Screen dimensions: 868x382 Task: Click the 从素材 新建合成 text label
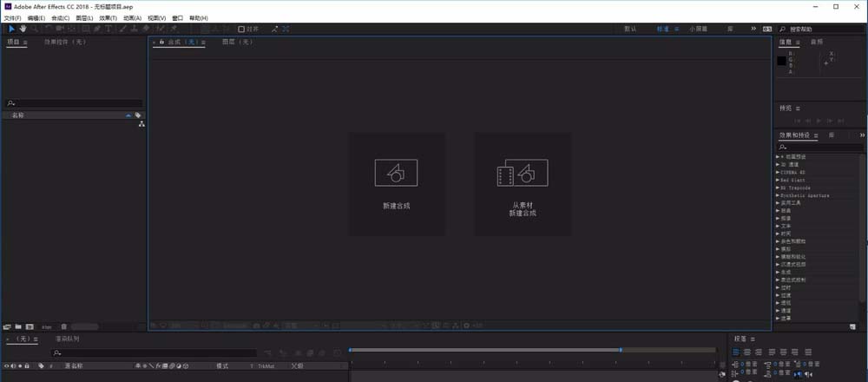pos(523,209)
